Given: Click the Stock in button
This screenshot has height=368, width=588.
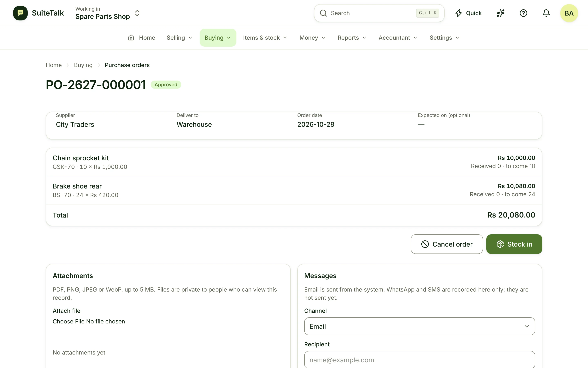Looking at the screenshot, I should [x=514, y=244].
